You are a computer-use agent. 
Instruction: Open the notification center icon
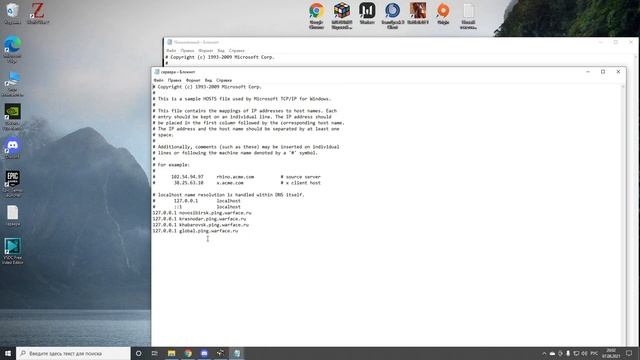pyautogui.click(x=629, y=353)
